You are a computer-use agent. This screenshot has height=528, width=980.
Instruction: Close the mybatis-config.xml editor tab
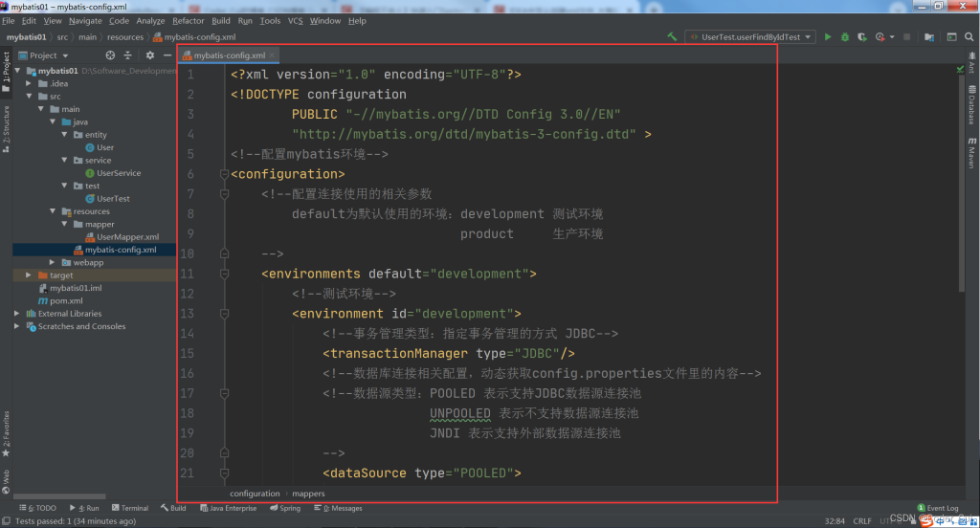[x=272, y=55]
